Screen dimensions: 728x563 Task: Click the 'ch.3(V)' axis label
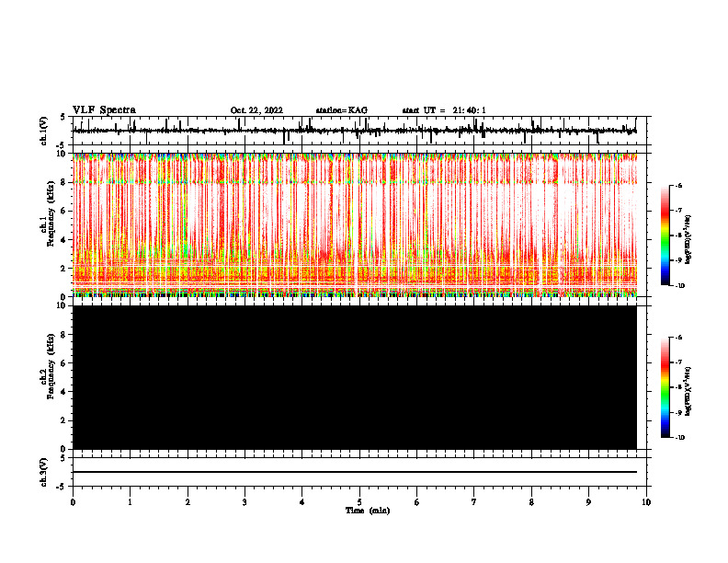pyautogui.click(x=44, y=472)
